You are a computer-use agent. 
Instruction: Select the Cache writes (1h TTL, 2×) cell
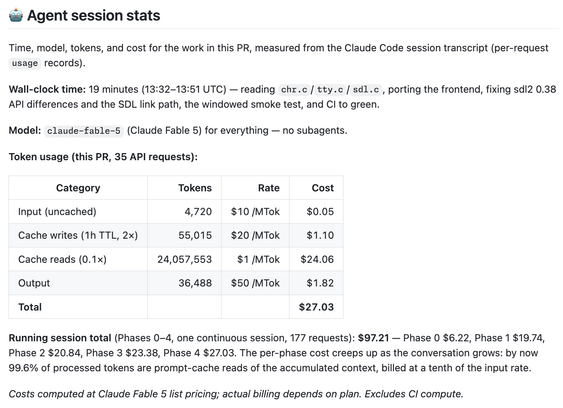78,235
